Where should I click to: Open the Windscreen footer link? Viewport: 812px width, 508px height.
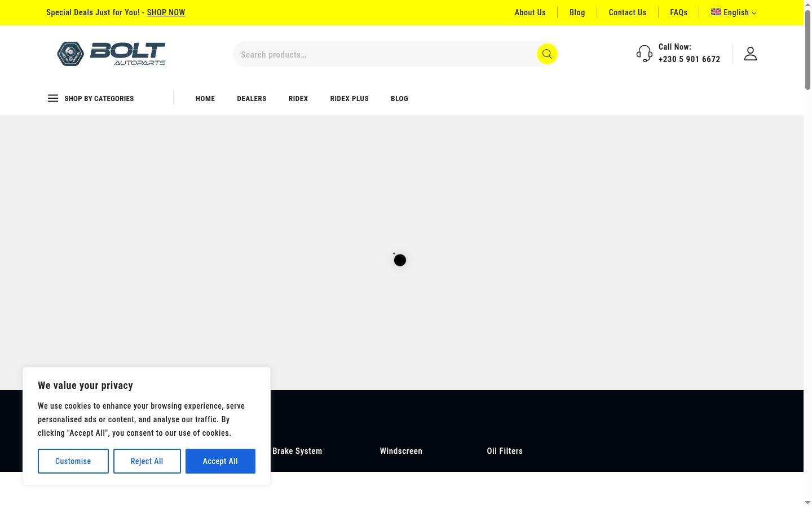(x=401, y=451)
